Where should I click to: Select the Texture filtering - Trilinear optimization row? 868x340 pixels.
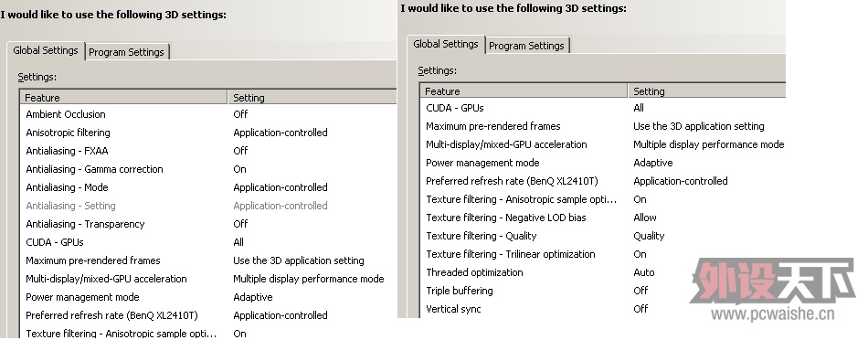pos(603,254)
